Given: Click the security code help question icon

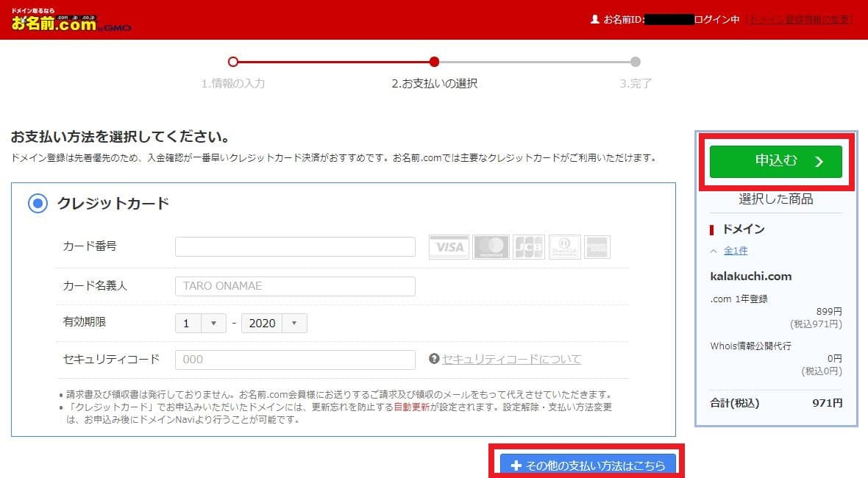Looking at the screenshot, I should coord(434,359).
